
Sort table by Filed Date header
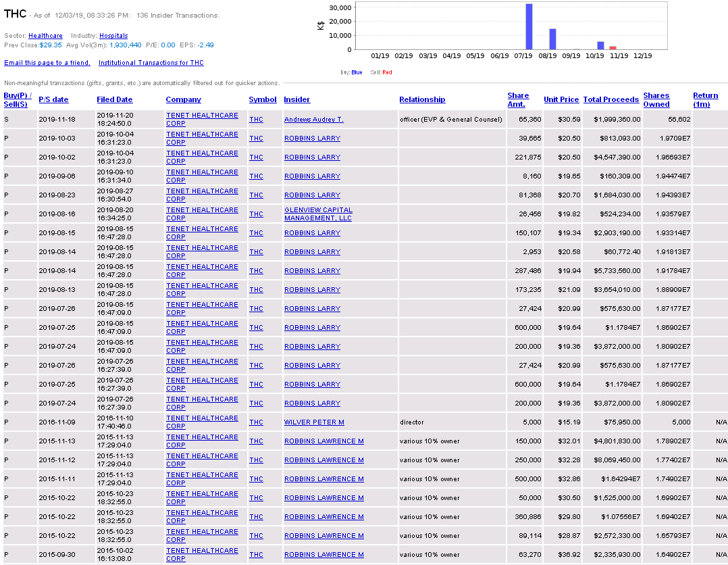tap(115, 99)
